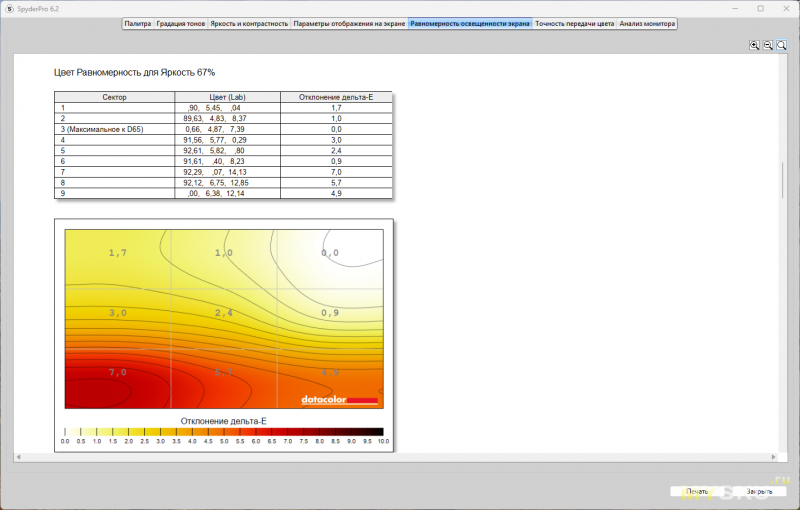
Task: Go to the Точность передачи цвета tab
Action: pos(574,22)
